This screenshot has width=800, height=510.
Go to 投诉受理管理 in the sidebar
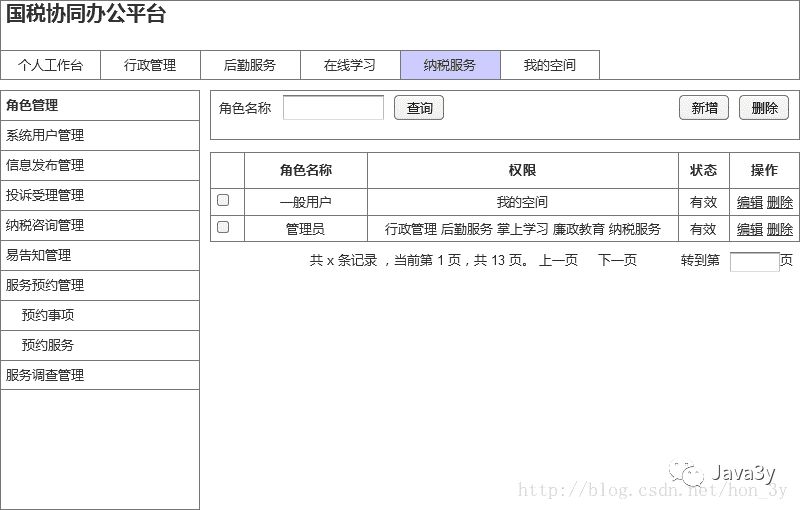(x=100, y=195)
